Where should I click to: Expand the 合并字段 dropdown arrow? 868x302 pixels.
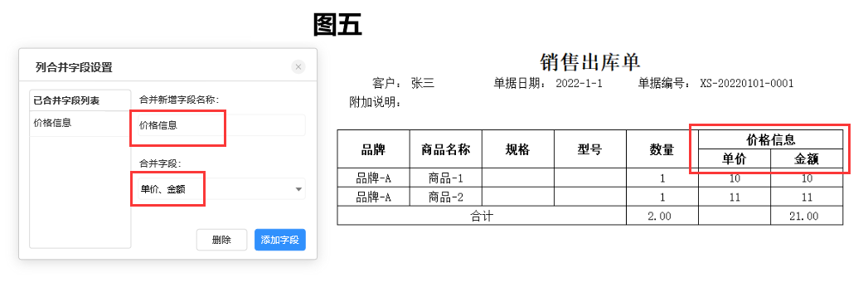pyautogui.click(x=299, y=189)
